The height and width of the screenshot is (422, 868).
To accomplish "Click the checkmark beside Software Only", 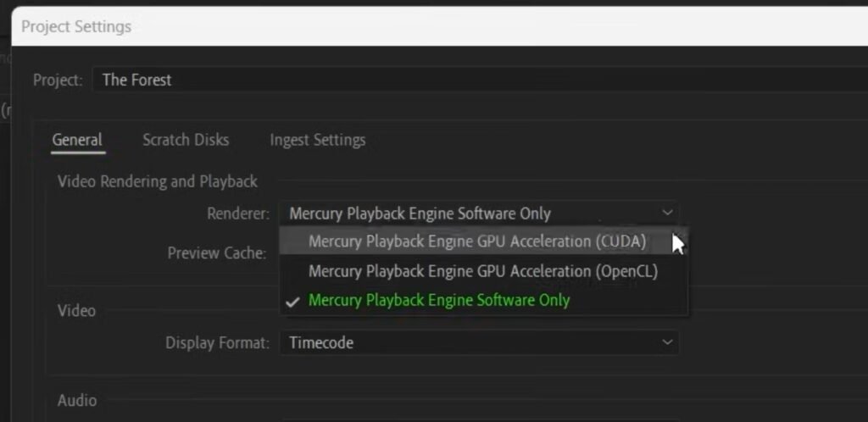I will 293,302.
